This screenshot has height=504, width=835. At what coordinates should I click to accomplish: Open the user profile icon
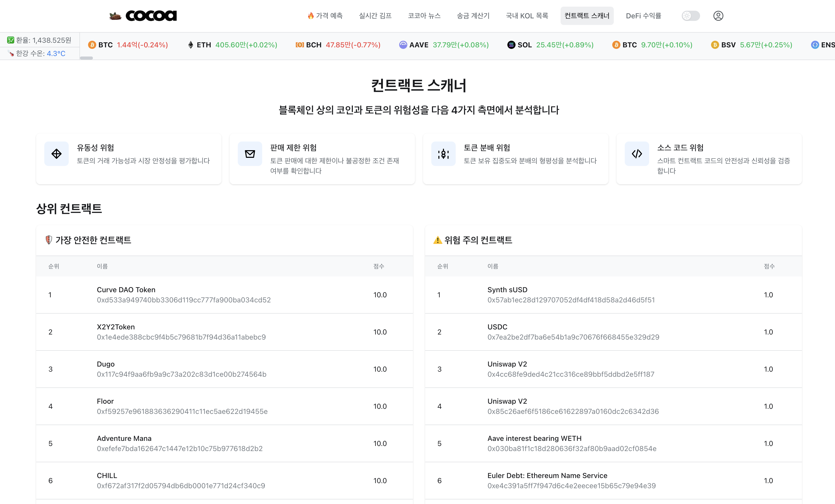(x=718, y=16)
